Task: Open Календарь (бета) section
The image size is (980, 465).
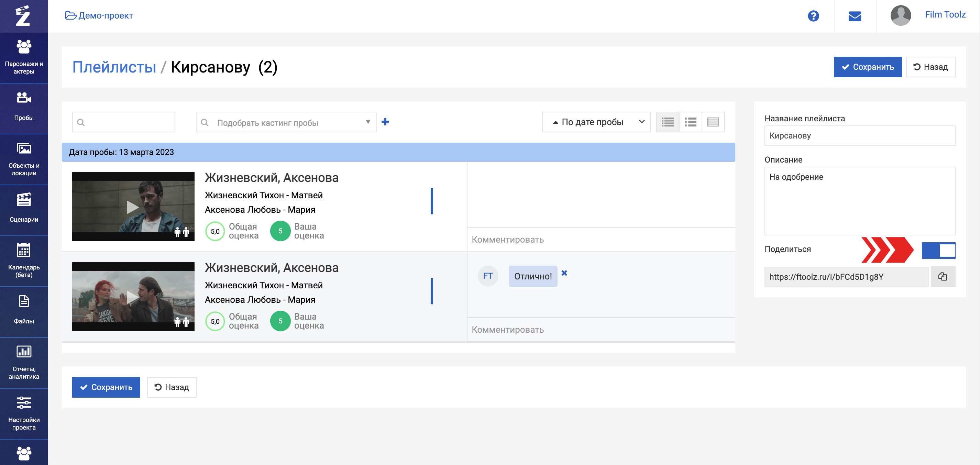Action: (x=24, y=261)
